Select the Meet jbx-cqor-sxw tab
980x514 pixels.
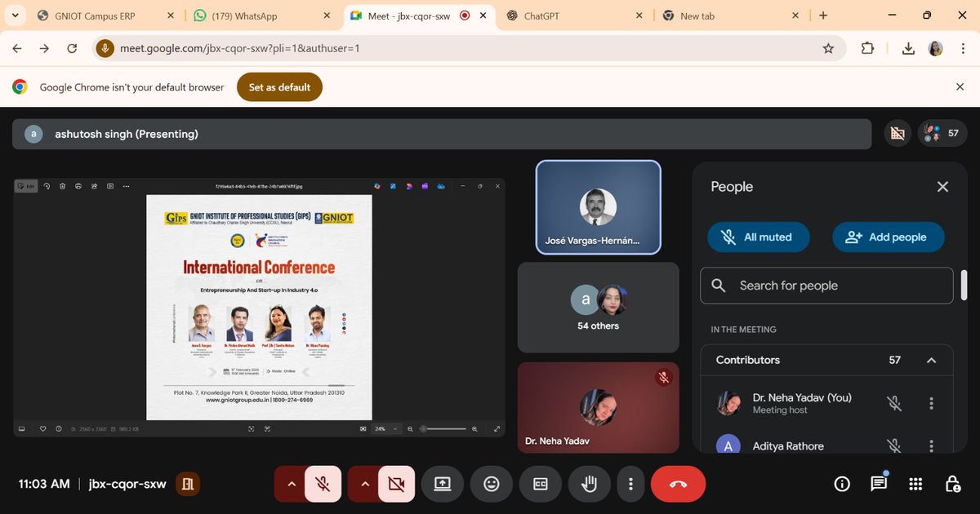[x=417, y=16]
